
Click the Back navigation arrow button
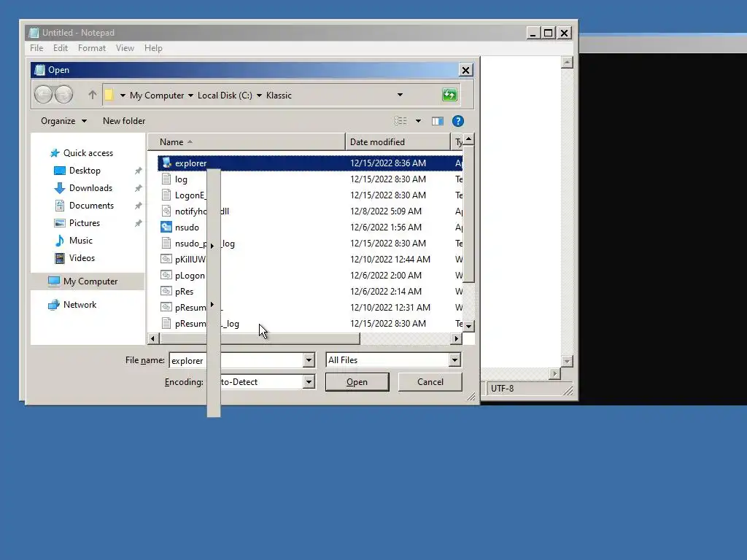[43, 94]
